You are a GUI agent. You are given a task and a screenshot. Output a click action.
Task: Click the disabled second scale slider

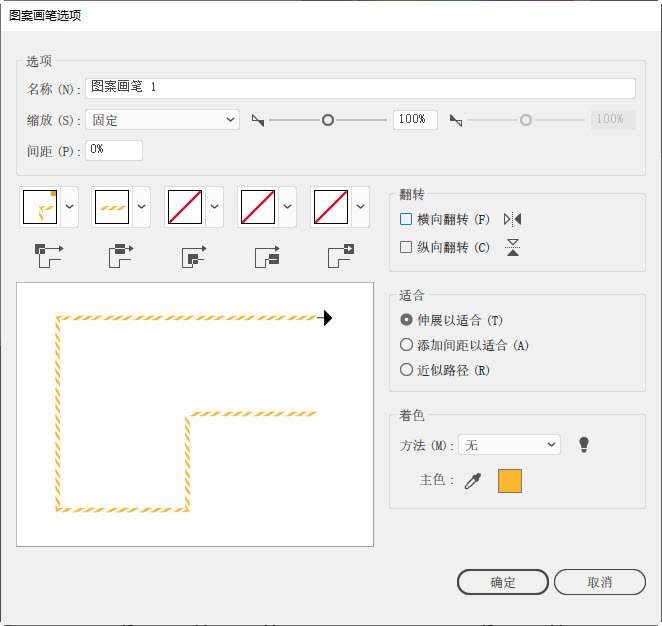click(x=526, y=120)
